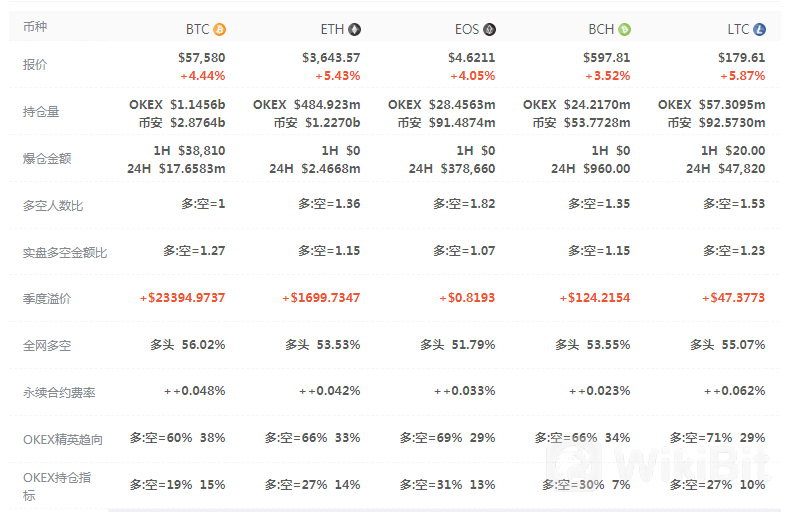Click the orange Bitcoin coin icon
The height and width of the screenshot is (512, 787).
pos(219,30)
